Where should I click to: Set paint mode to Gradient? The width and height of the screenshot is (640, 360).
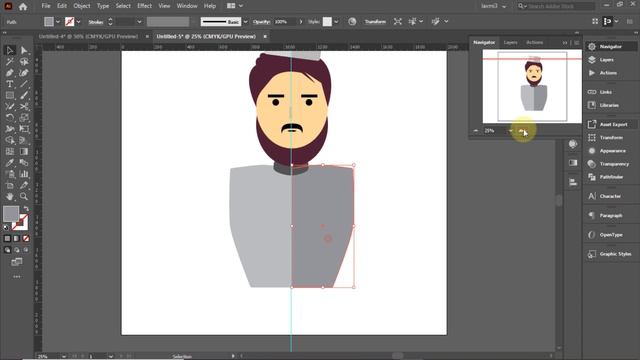click(x=17, y=238)
